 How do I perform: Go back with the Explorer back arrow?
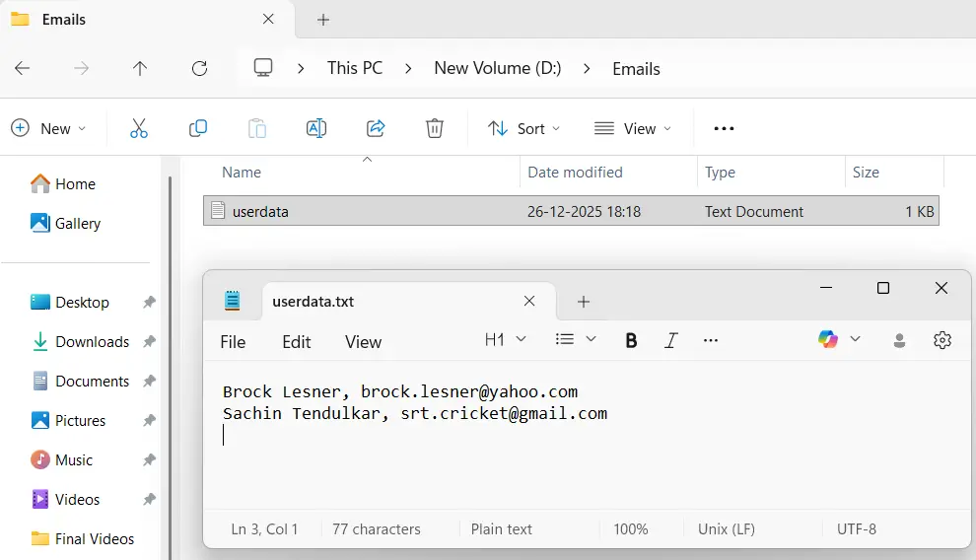tap(23, 68)
